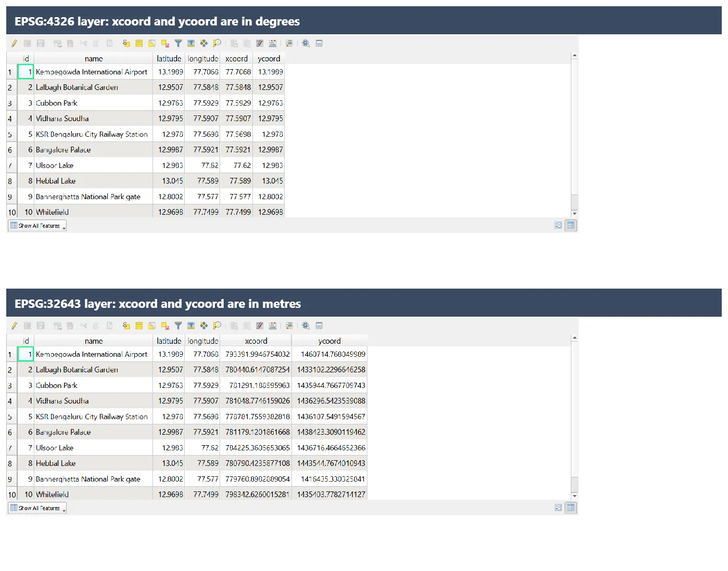Invert selection in the metres table

tap(152, 326)
